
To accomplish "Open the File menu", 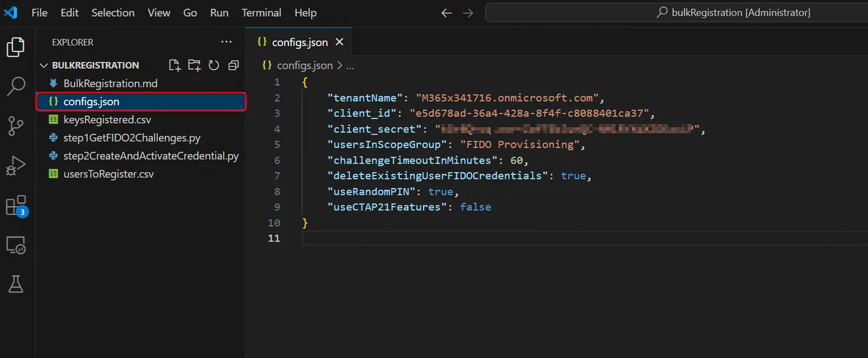I will click(x=39, y=12).
